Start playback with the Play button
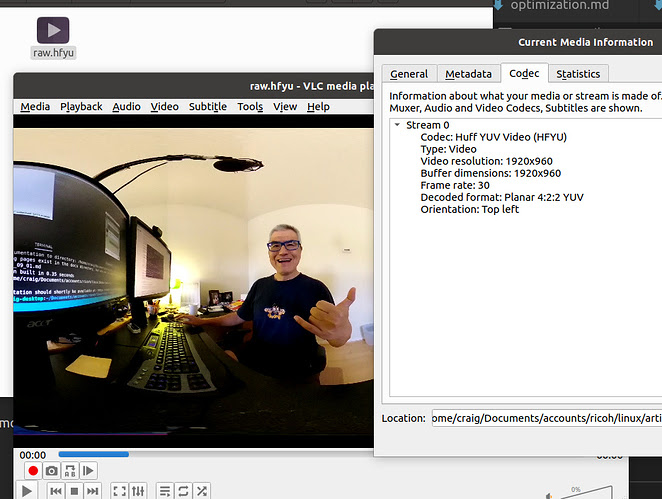Viewport: 662px width, 499px height. pos(26,491)
